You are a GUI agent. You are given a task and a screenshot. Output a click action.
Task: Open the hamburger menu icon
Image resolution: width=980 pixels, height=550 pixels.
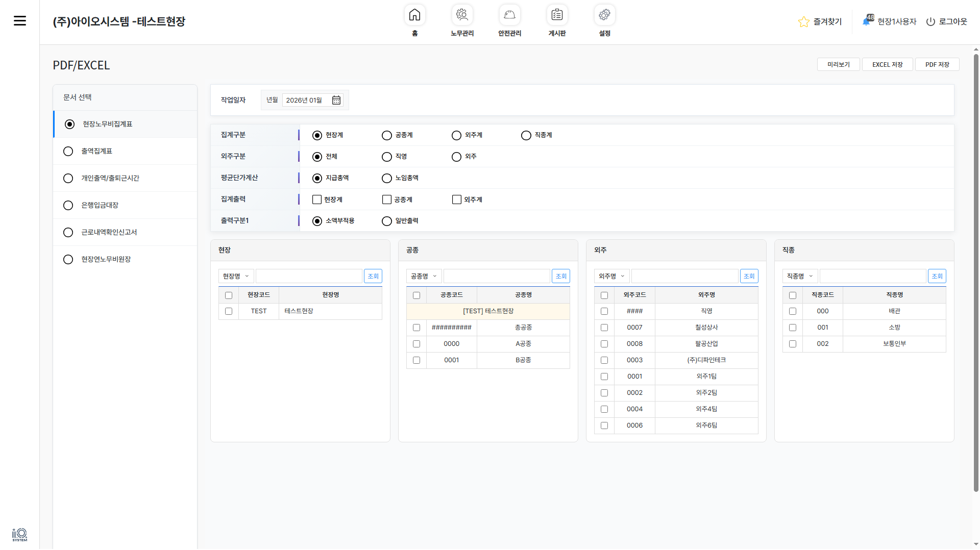tap(20, 21)
